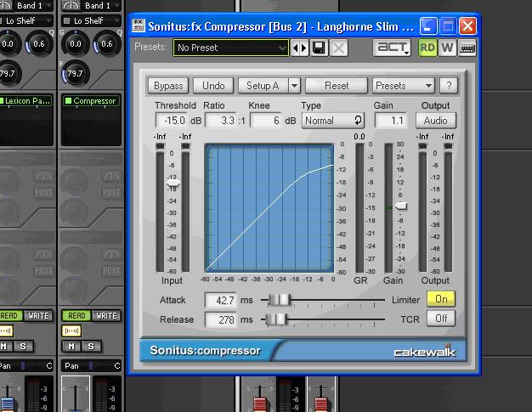Save the current preset with the floppy disk icon
Image resolution: width=532 pixels, height=412 pixels.
click(319, 48)
